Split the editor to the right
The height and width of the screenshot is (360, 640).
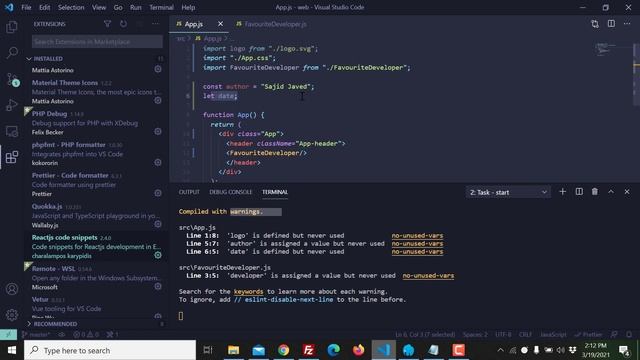(611, 24)
